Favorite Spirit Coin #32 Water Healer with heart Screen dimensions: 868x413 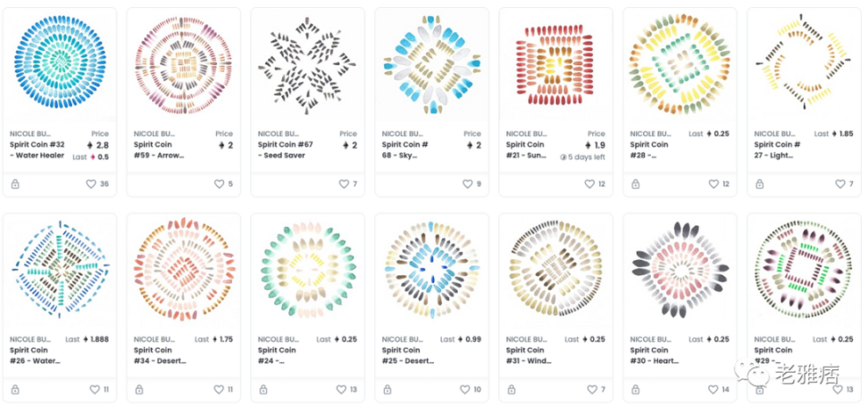[x=90, y=184]
